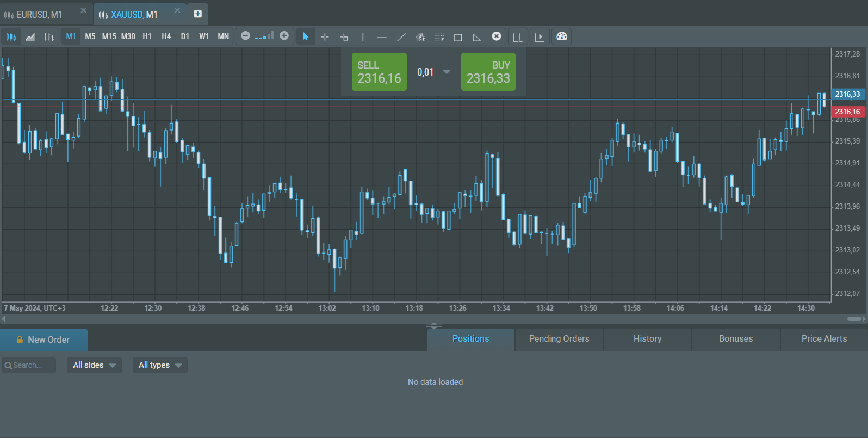868x438 pixels.
Task: Click the 7 May 2024, UTC+3 label
Action: coord(35,308)
